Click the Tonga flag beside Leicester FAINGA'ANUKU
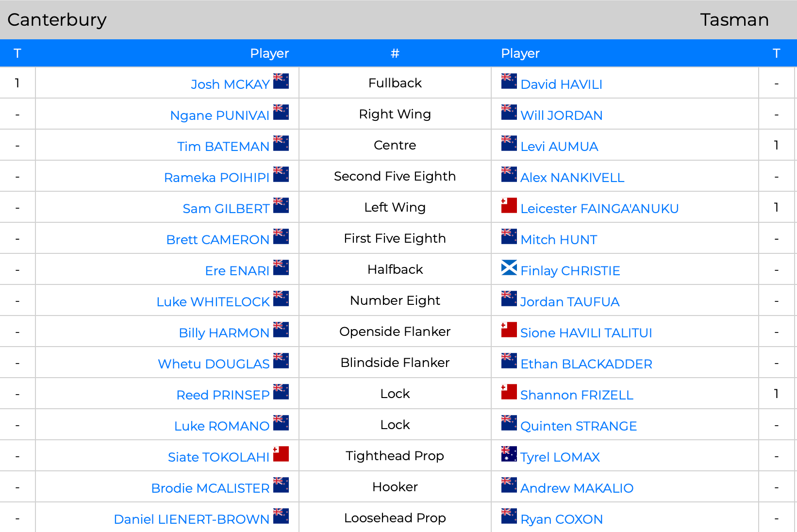The width and height of the screenshot is (797, 532). click(x=509, y=205)
